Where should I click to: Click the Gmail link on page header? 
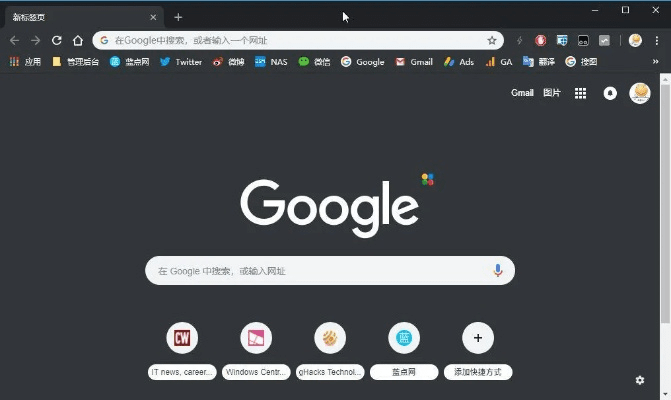(x=522, y=93)
